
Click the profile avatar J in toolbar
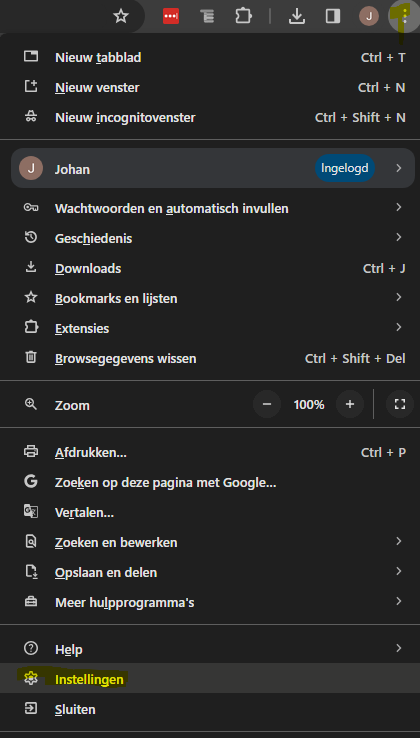(x=369, y=16)
